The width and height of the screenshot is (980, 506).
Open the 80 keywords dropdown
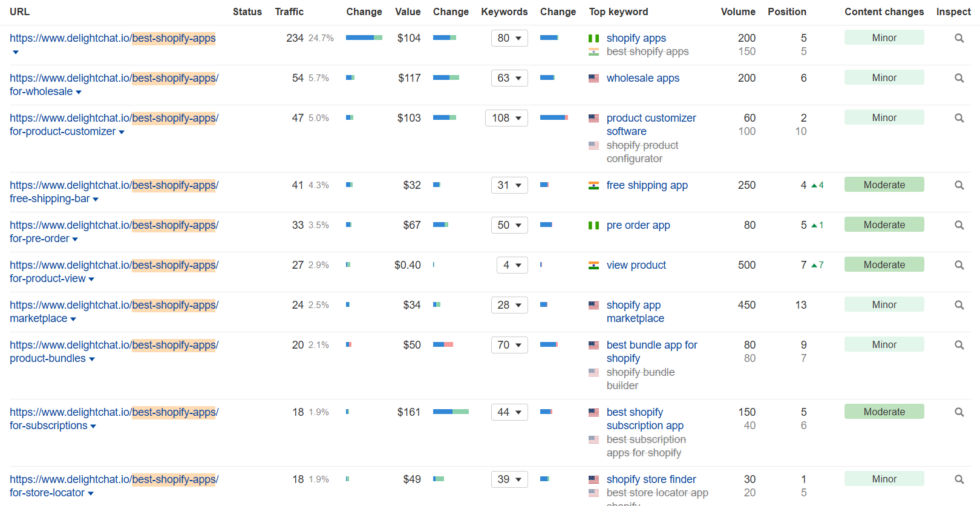[509, 38]
